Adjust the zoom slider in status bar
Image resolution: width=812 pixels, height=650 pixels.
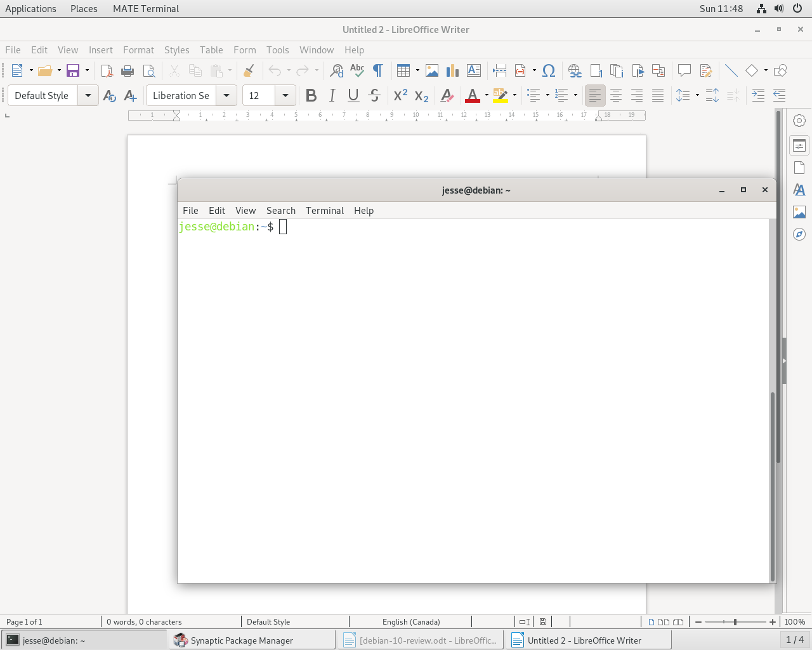click(735, 622)
